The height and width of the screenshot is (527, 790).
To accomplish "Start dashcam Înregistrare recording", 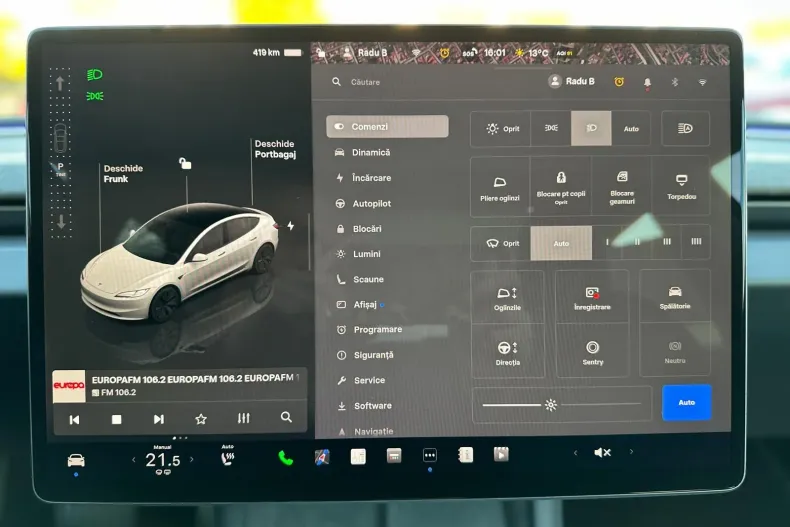I will pyautogui.click(x=592, y=298).
